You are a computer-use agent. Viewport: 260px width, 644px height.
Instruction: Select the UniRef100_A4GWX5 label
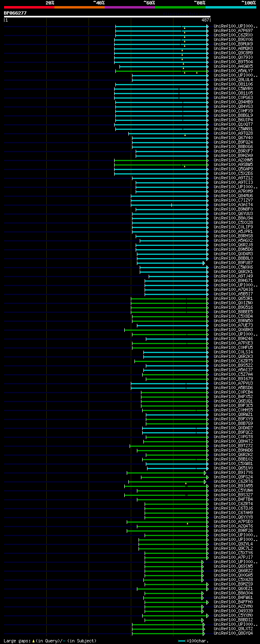pyautogui.click(x=233, y=66)
